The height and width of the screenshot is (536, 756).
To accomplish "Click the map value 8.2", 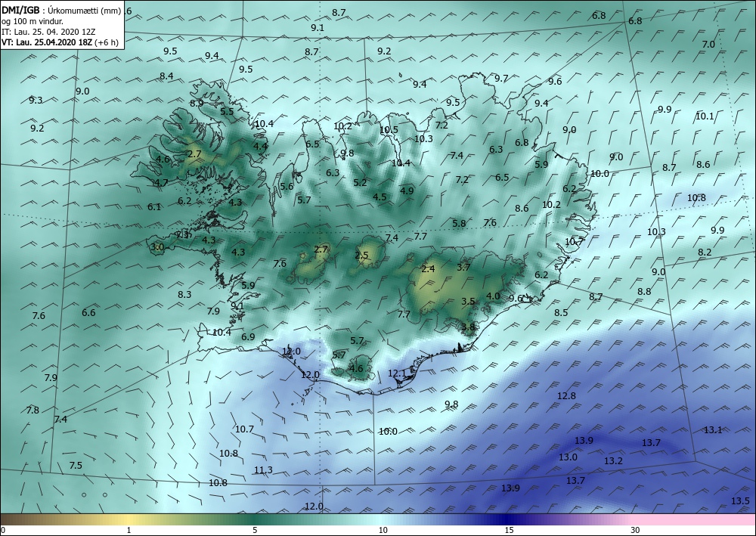I will click(705, 252).
